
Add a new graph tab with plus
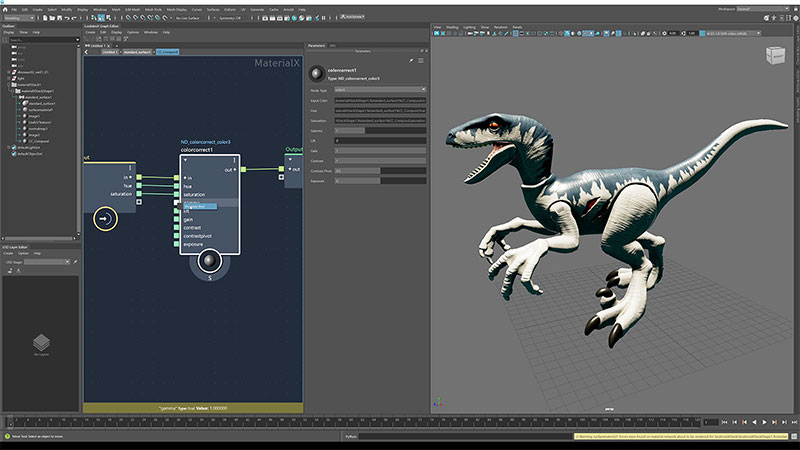pyautogui.click(x=116, y=46)
